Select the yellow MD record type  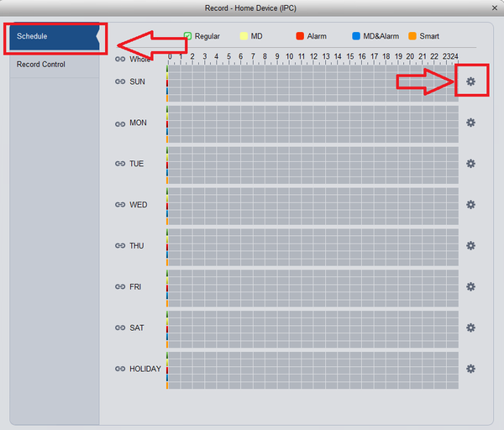click(244, 36)
